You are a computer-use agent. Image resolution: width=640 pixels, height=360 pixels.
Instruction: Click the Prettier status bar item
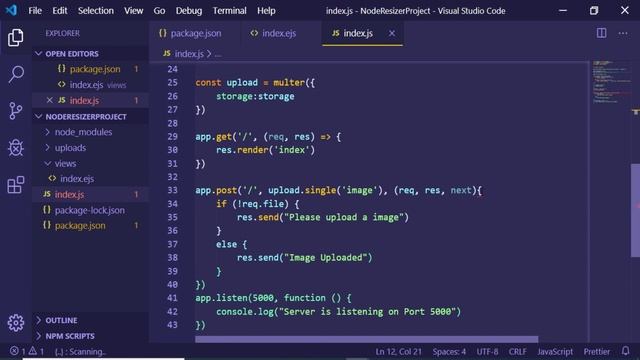coord(596,351)
